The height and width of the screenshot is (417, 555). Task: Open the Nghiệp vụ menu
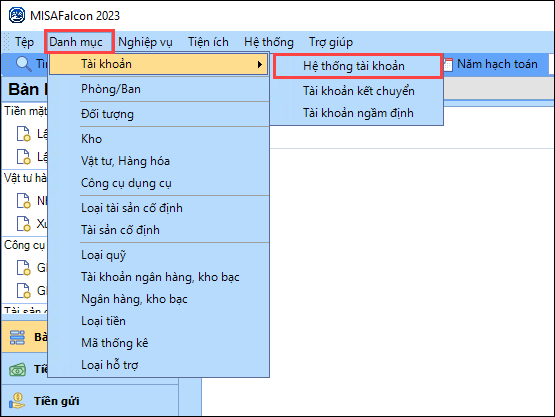click(145, 42)
